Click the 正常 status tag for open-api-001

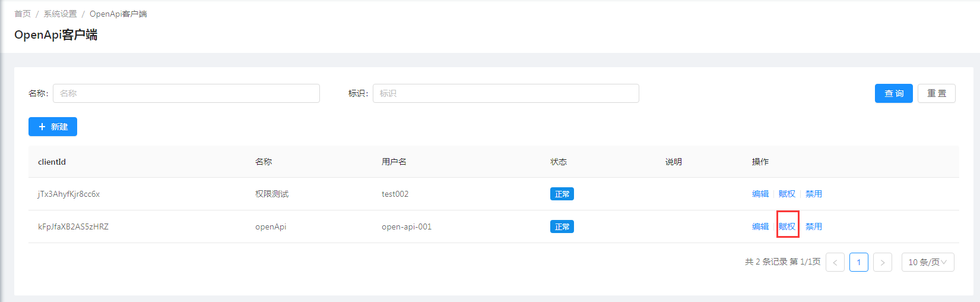562,227
